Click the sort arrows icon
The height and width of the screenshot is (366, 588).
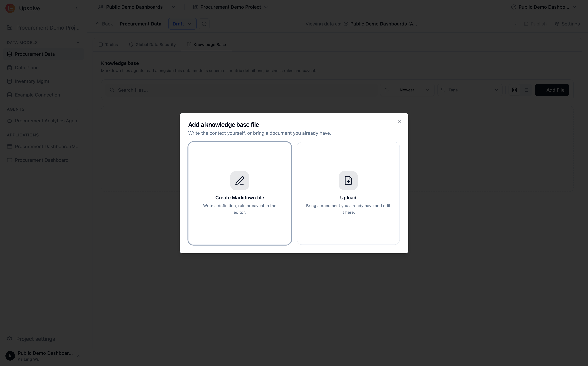click(387, 90)
